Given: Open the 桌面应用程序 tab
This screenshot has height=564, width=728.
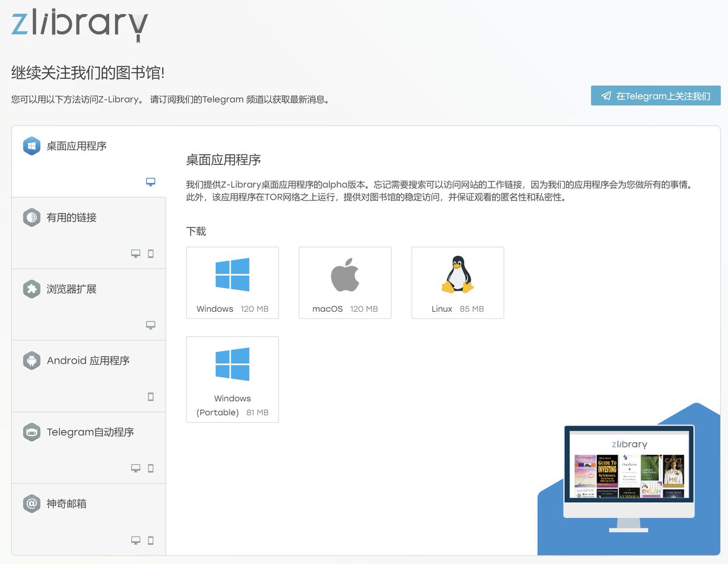Looking at the screenshot, I should (x=89, y=162).
